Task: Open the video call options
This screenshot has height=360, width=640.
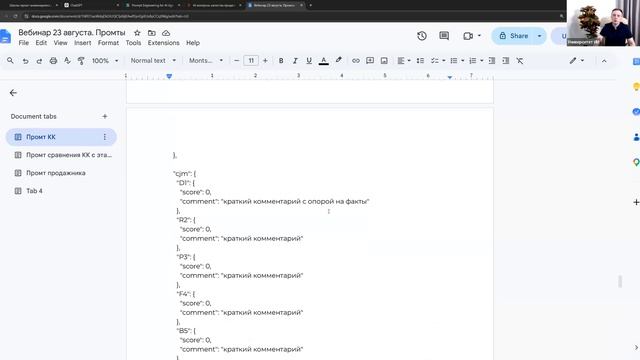Action: coord(472,36)
